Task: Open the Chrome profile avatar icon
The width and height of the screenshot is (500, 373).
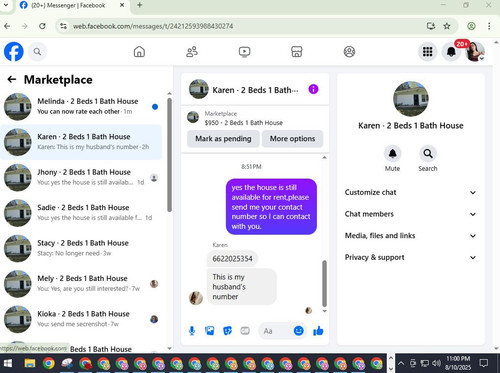Action: point(471,26)
